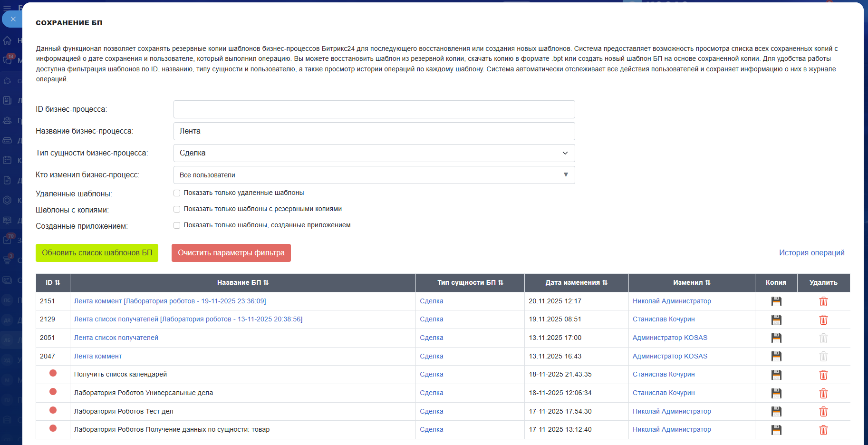Delete Лаборатория Роботов Тест дел template

(x=823, y=412)
